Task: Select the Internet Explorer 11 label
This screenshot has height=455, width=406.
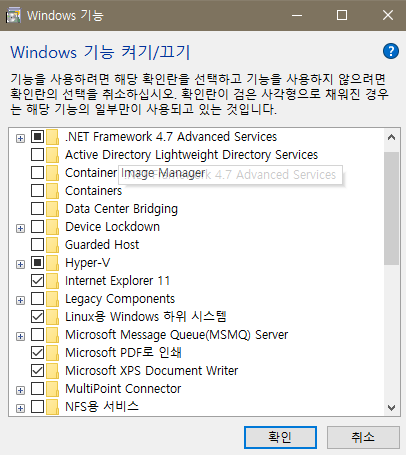Action: coord(117,281)
